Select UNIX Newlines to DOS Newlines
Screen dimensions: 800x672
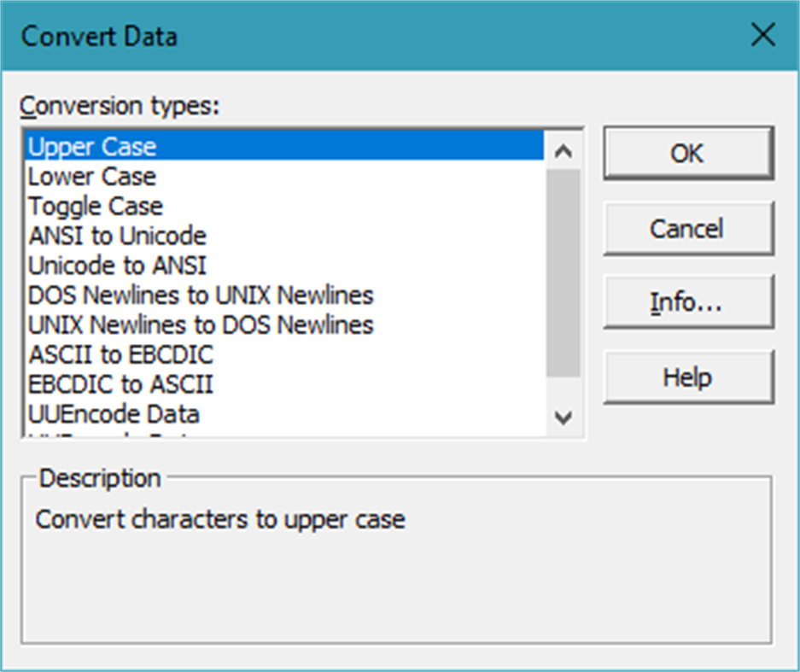[201, 325]
